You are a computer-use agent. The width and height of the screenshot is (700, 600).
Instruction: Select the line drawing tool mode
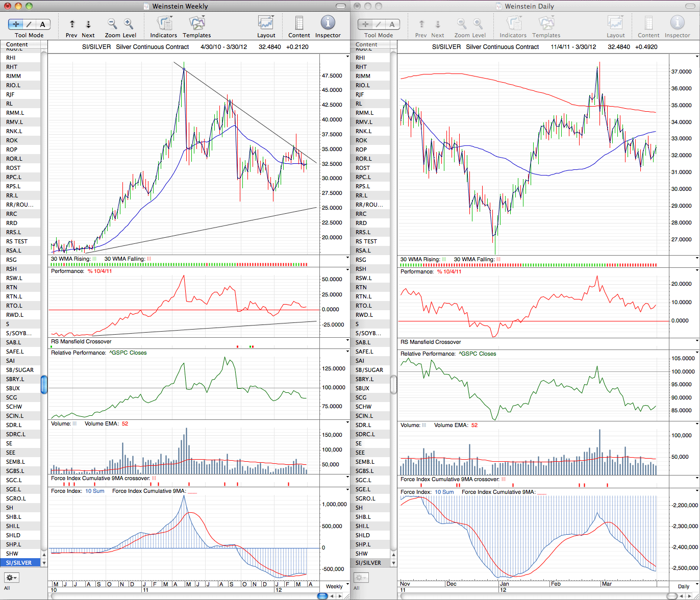[x=29, y=24]
